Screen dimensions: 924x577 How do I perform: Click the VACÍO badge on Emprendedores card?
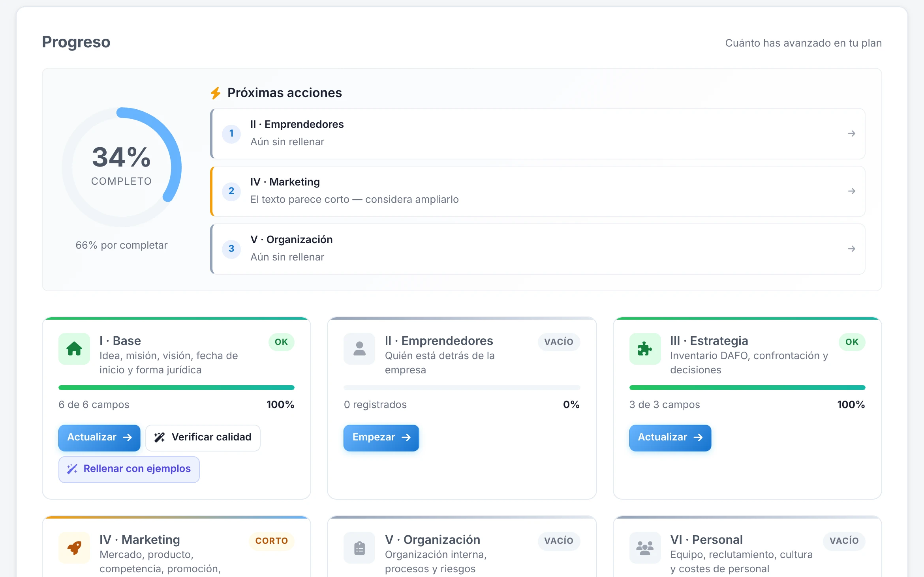559,342
